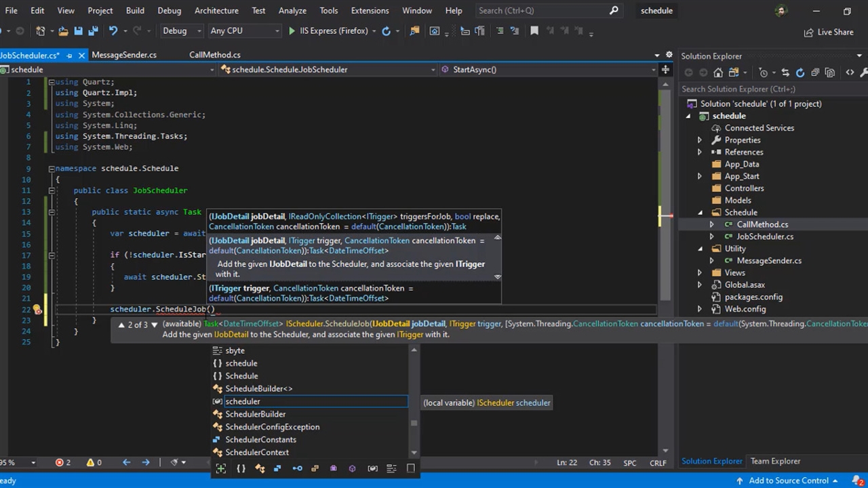Collapse the Utility folder in Solution Explorer

[700, 249]
